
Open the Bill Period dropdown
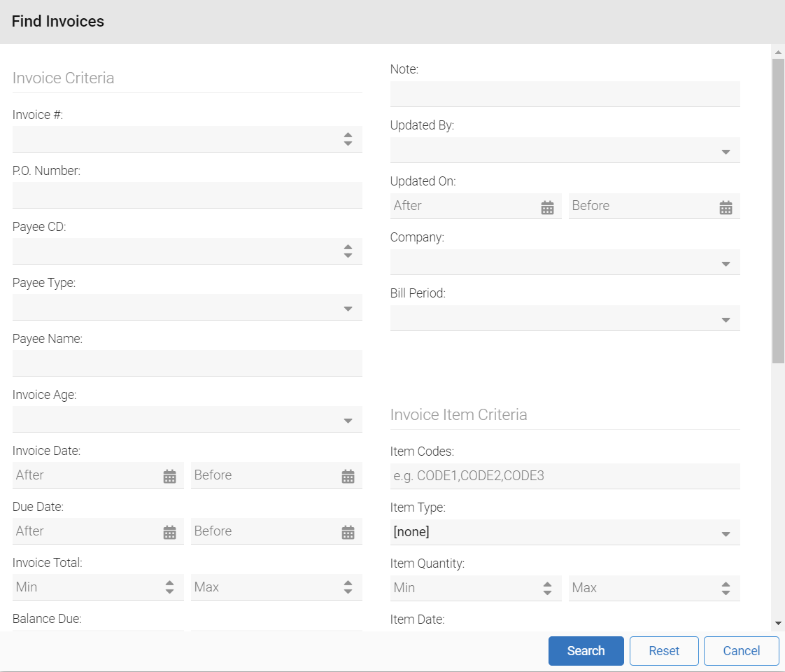[726, 320]
